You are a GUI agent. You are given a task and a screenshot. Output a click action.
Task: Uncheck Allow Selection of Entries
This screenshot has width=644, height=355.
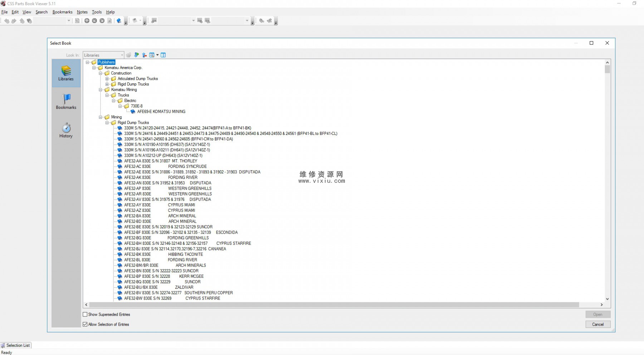point(85,325)
